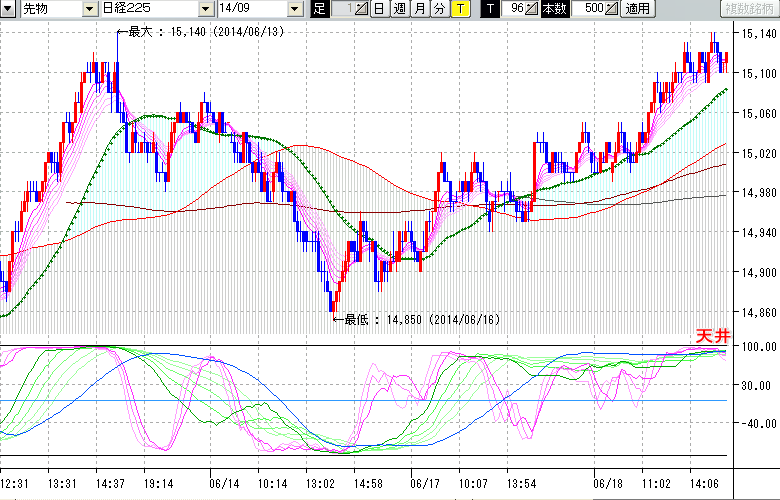The height and width of the screenshot is (500, 780).
Task: Select the yellow T tick timeframe button
Action: (459, 9)
